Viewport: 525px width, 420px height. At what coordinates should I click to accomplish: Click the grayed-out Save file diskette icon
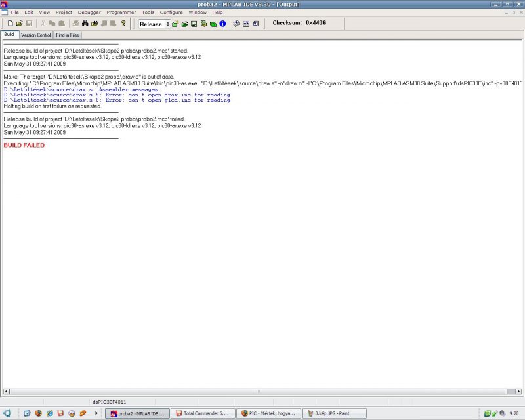click(29, 24)
